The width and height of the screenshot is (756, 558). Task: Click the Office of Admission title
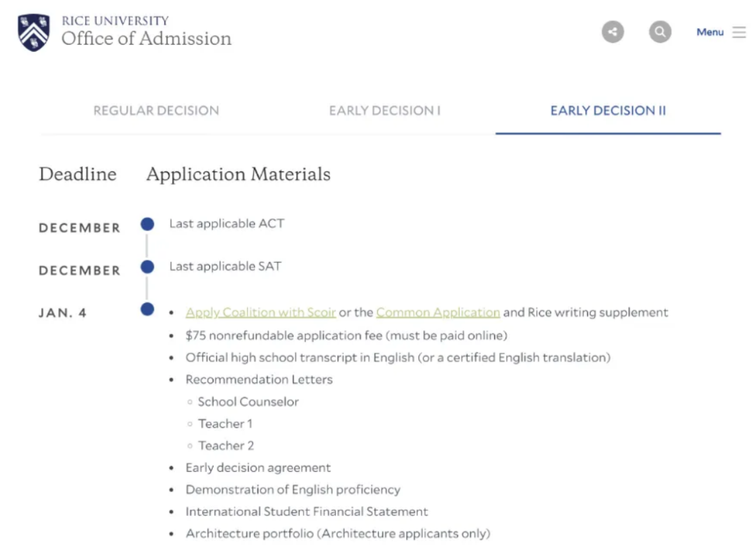point(146,39)
